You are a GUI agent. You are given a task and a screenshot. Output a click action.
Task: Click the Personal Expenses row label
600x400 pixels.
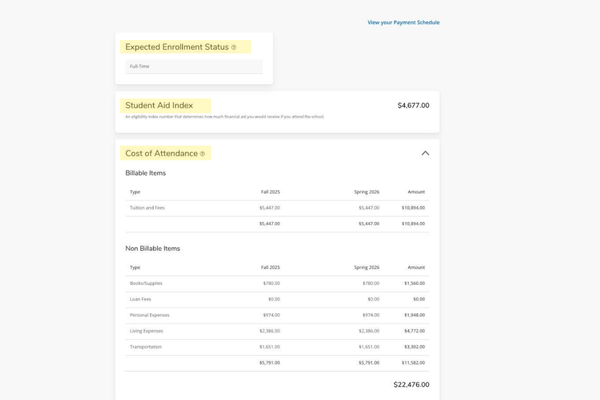click(x=149, y=315)
